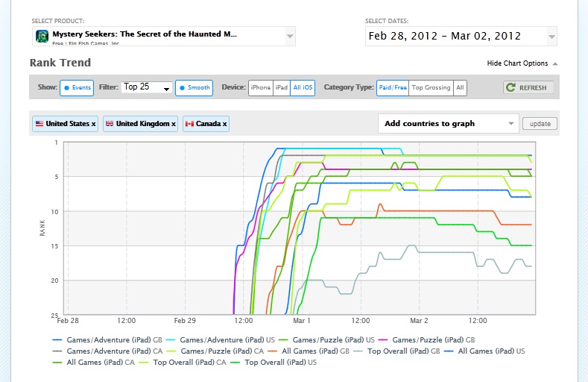Switch category type to Paid/Free
The image size is (588, 382).
393,87
